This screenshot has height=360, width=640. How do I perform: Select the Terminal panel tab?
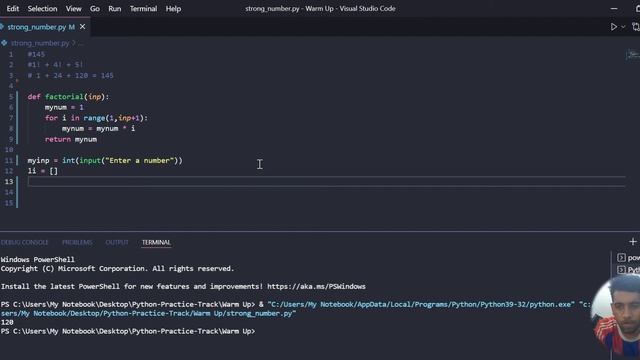coord(156,242)
